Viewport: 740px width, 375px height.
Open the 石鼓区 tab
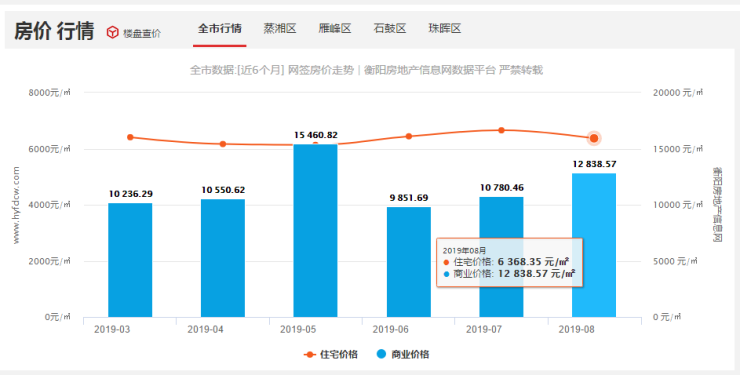[x=390, y=28]
